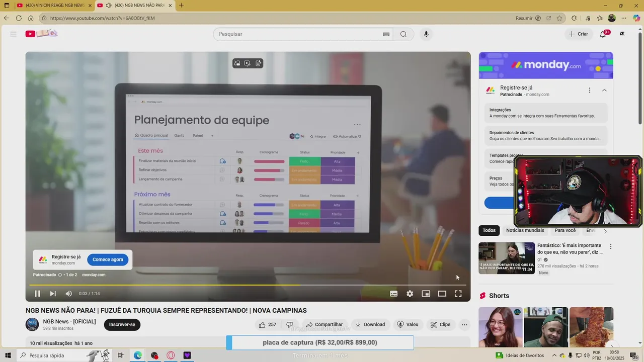Like the video with 257 likes
Screen dimensions: 644x362
tap(268, 325)
